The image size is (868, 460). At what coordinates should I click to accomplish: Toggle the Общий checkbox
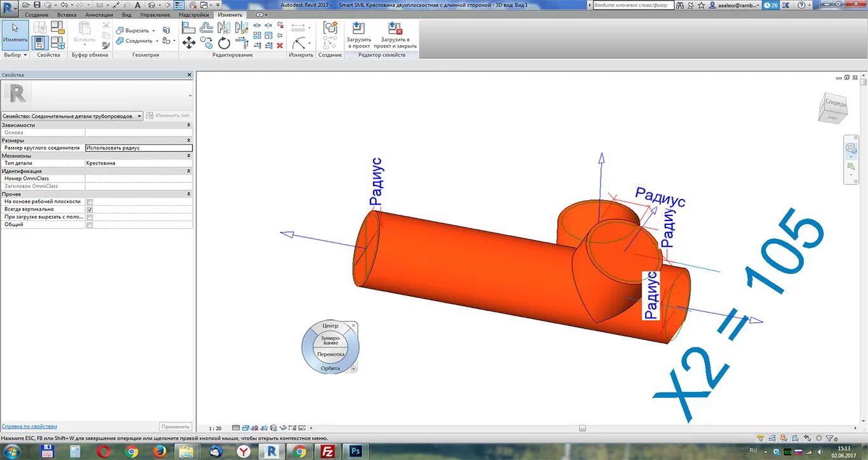(90, 225)
